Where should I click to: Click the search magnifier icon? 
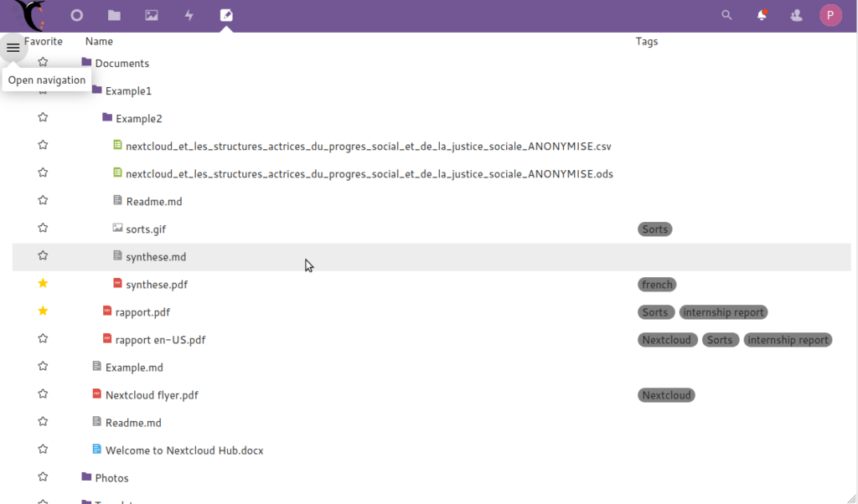(726, 15)
